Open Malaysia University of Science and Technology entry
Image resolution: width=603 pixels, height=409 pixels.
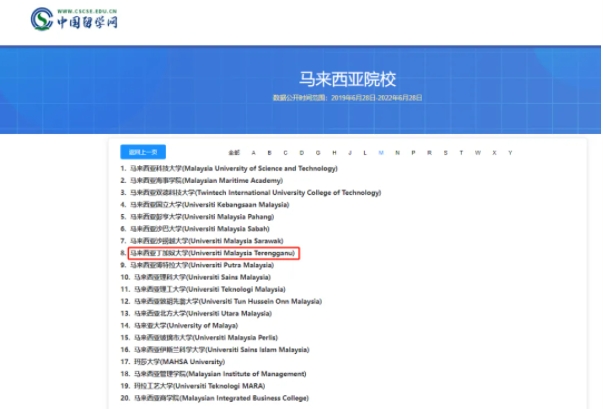coord(234,168)
